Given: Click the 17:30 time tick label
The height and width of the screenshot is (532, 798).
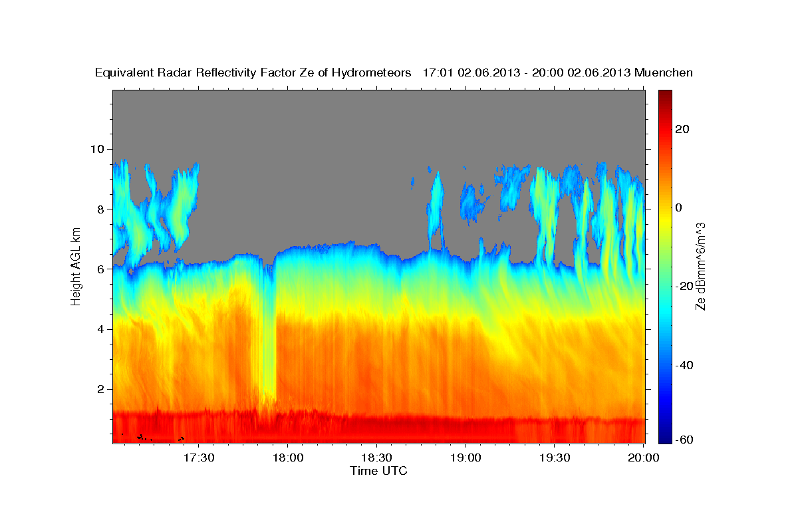Looking at the screenshot, I should tap(198, 458).
